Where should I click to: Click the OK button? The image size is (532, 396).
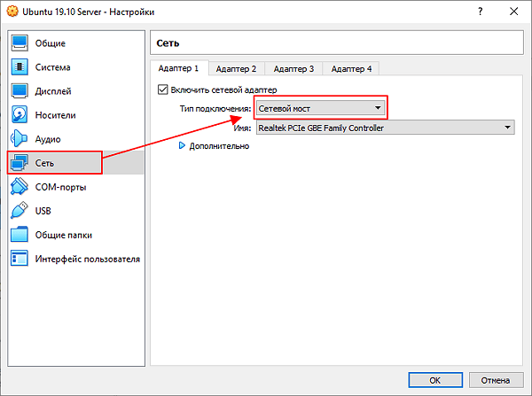tap(434, 379)
